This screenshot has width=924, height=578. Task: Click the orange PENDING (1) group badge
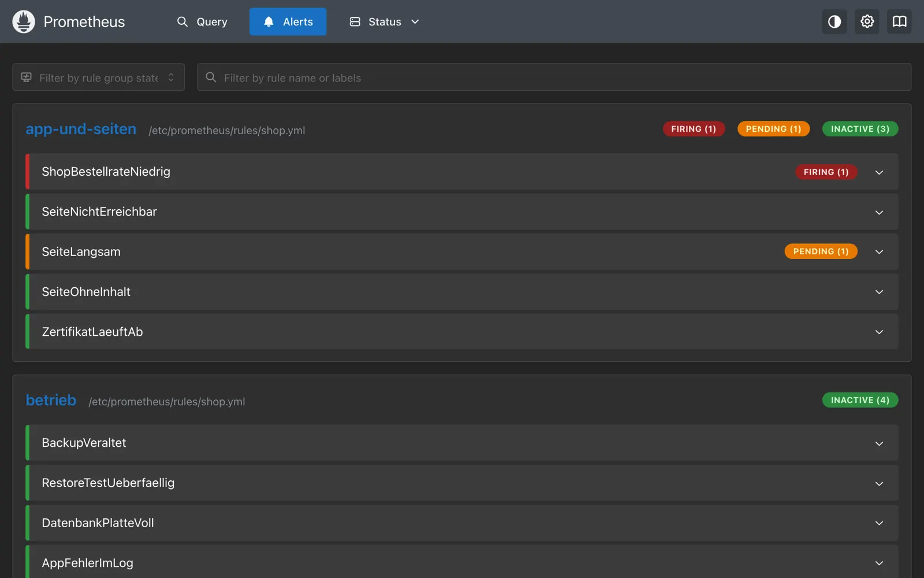click(773, 129)
